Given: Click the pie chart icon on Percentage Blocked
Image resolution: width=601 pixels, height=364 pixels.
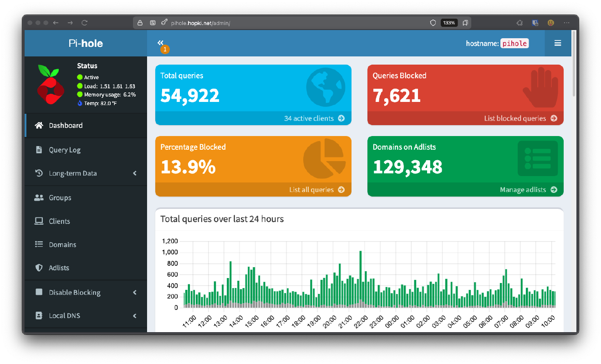Looking at the screenshot, I should (x=324, y=159).
